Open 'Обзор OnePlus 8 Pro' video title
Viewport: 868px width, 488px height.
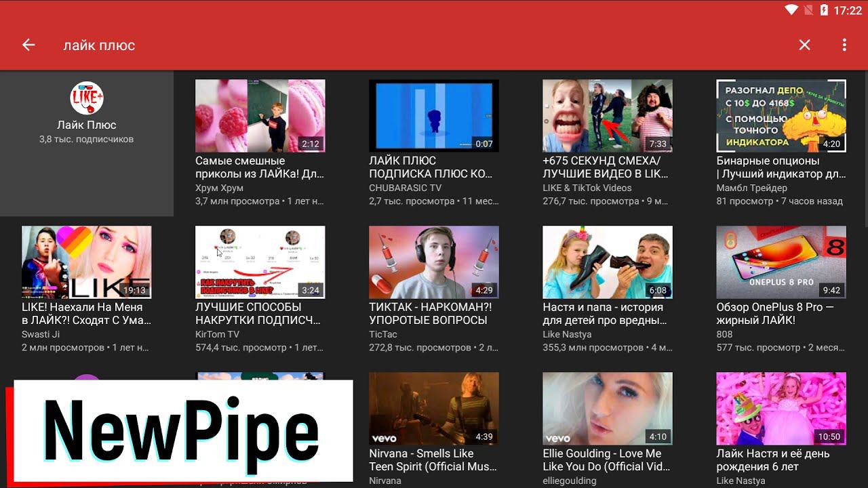point(775,314)
